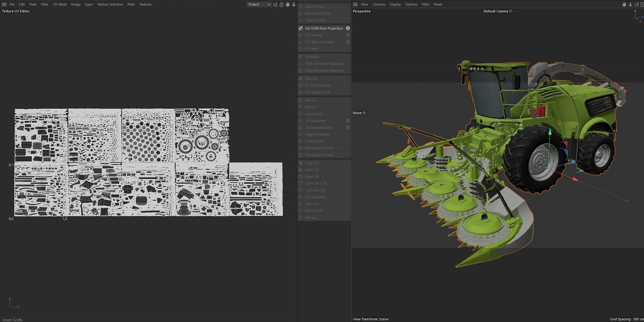Toggle the lock icon in UV editor header
The height and width of the screenshot is (322, 644).
[281, 4]
